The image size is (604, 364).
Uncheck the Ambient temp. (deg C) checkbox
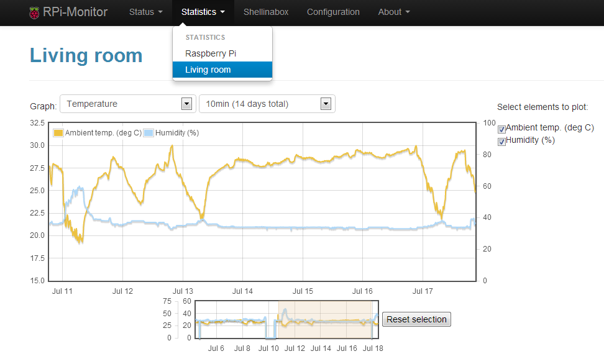(x=501, y=129)
